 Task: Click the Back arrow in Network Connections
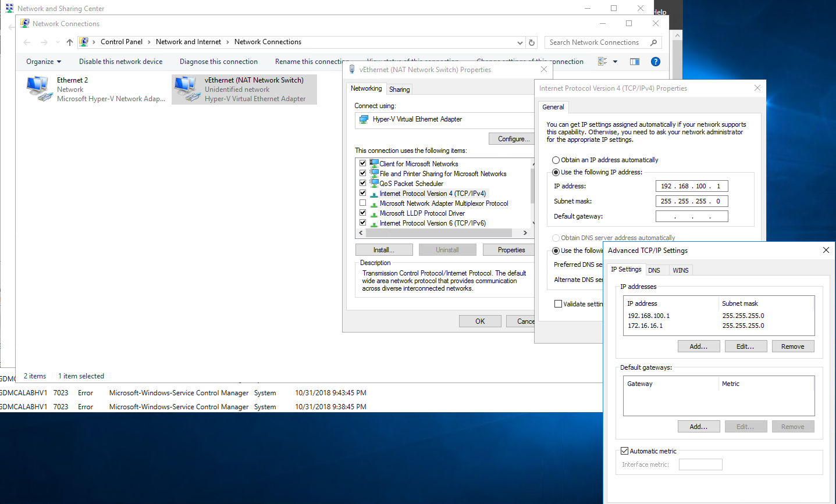point(27,42)
